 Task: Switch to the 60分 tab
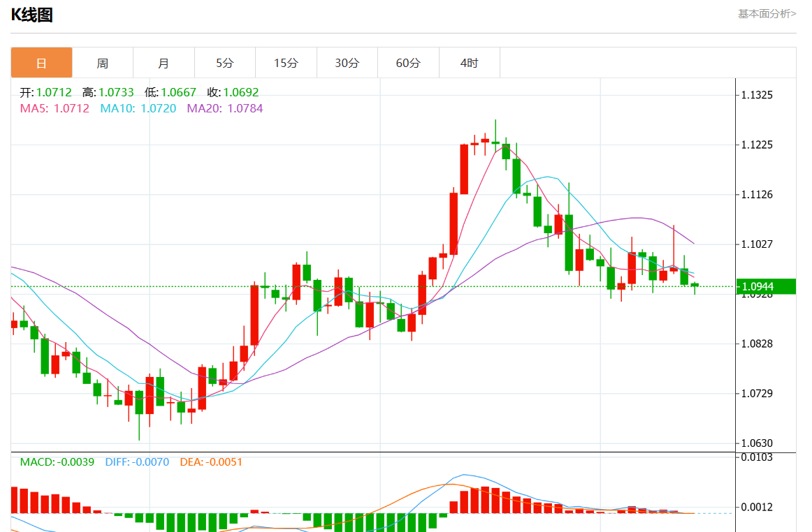pos(408,63)
